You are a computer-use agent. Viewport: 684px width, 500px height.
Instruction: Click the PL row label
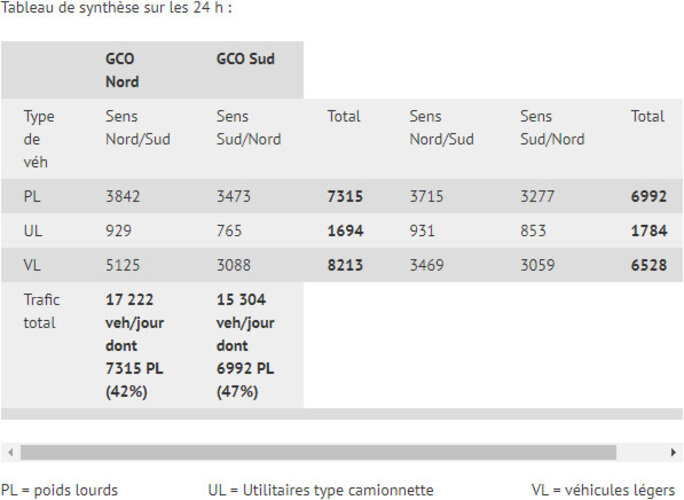(32, 197)
